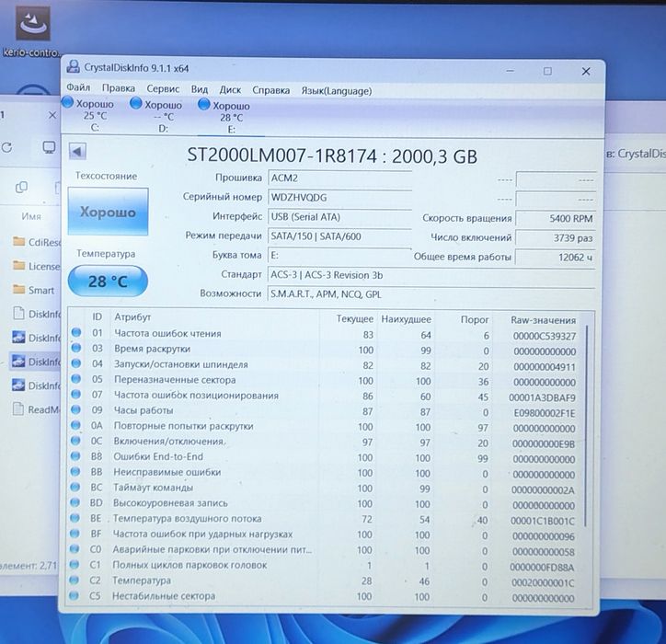This screenshot has height=644, width=666.
Task: Select drive D: status tab
Action: [158, 116]
